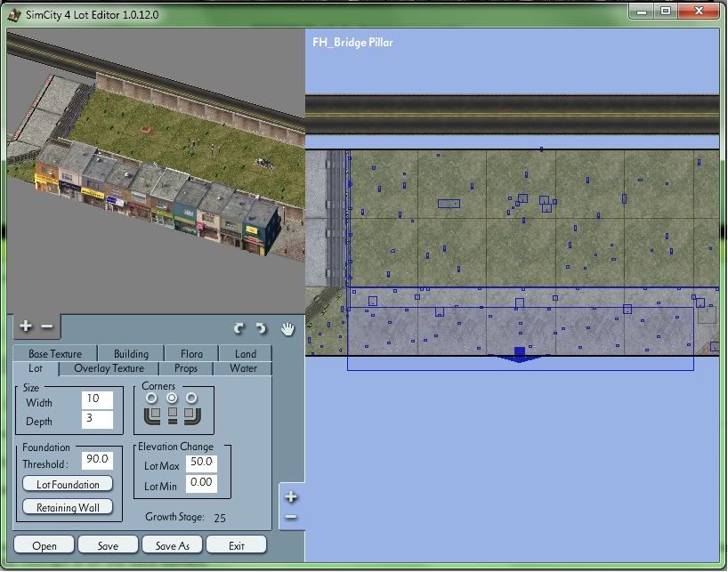This screenshot has width=728, height=572.
Task: Click the straight corner icon
Action: [x=173, y=415]
